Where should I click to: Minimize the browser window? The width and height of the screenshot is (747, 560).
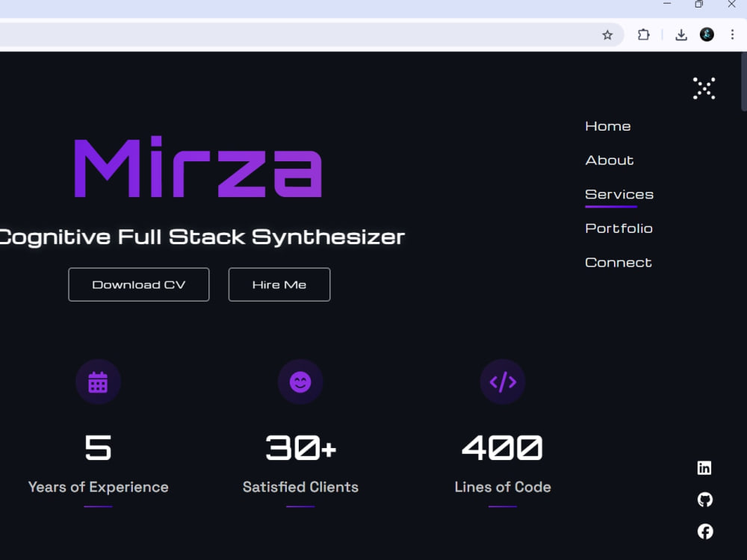point(667,4)
